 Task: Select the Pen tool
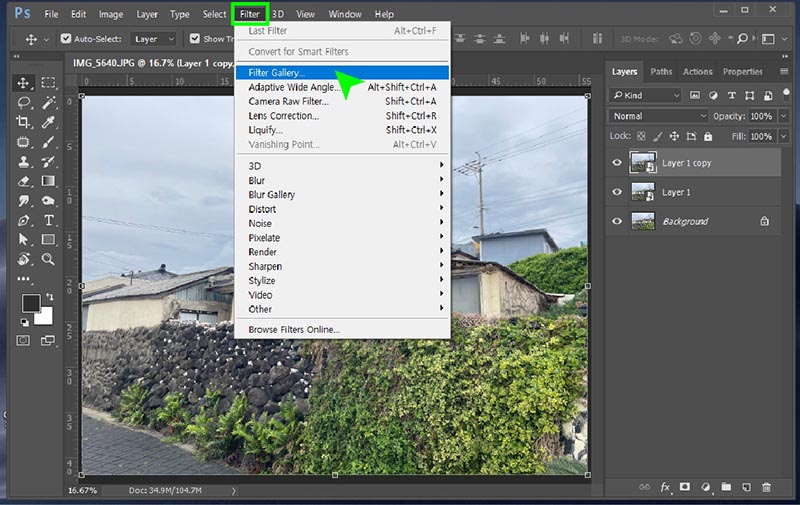[x=23, y=220]
